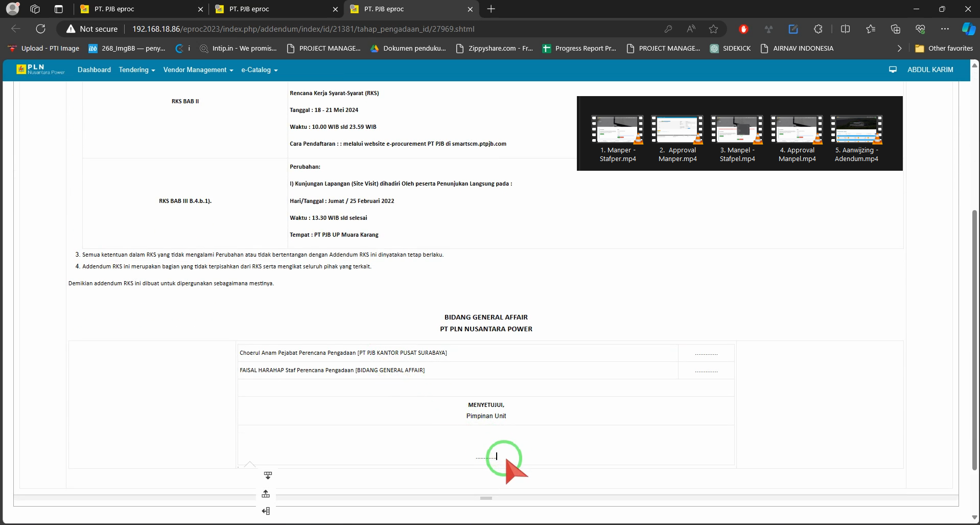Image resolution: width=980 pixels, height=525 pixels.
Task: Click the Split screen icon in toolbar
Action: point(845,29)
